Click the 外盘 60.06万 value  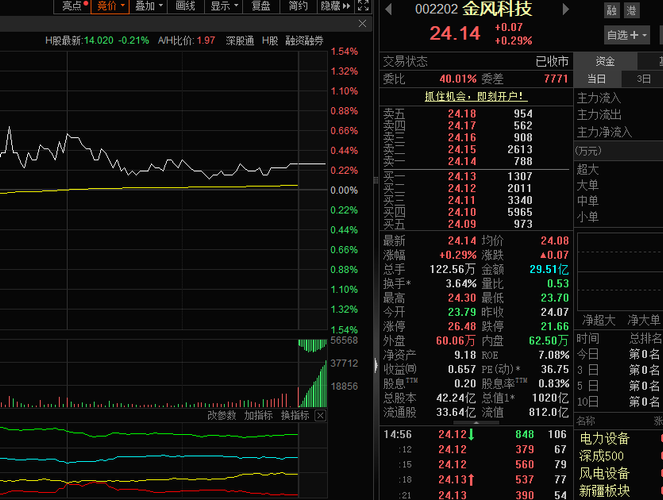click(x=456, y=341)
